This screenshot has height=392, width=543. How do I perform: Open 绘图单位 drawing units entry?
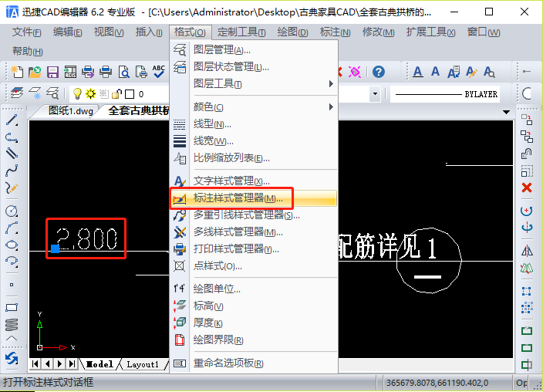click(253, 289)
